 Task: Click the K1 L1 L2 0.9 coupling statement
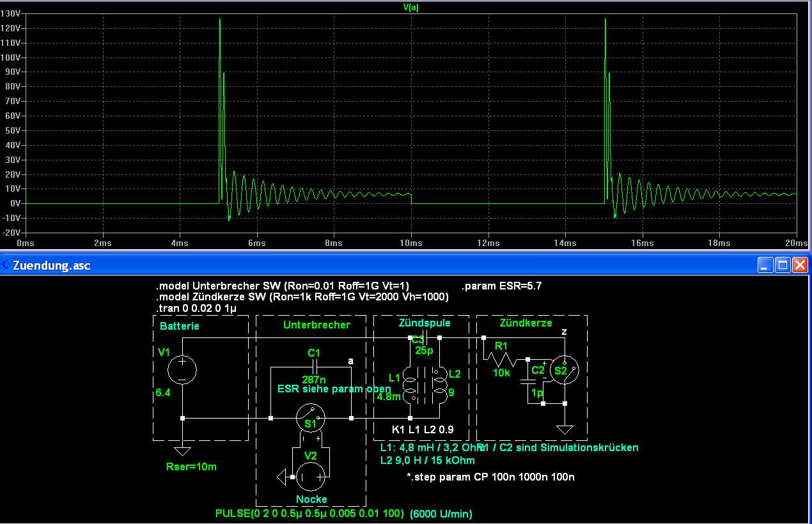click(422, 429)
